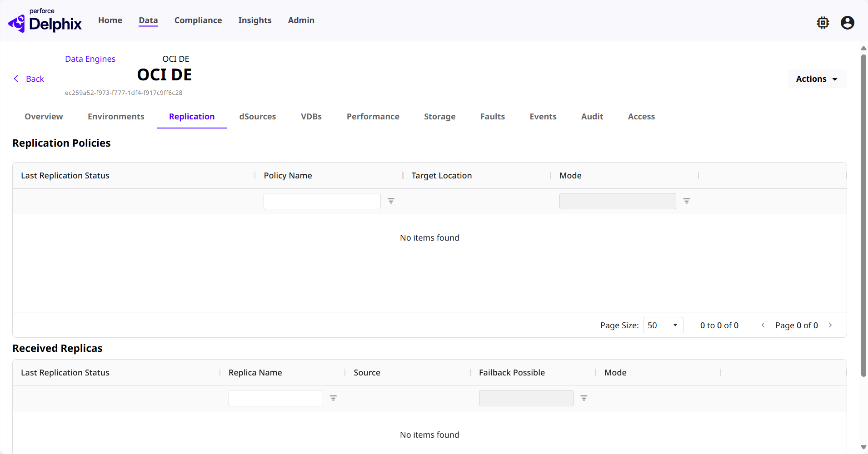Follow the Data Engines breadcrumb link
Viewport: 868px width, 454px height.
click(x=90, y=59)
